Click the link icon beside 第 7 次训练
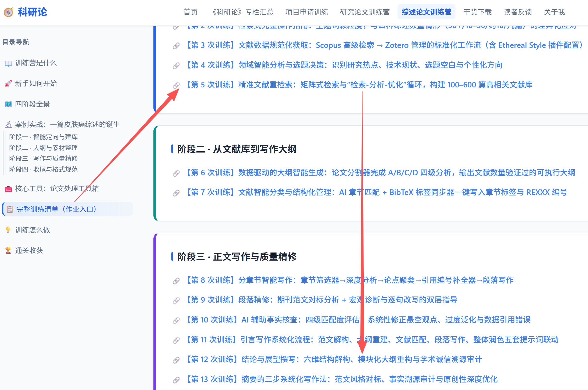The height and width of the screenshot is (390, 588). tap(176, 193)
